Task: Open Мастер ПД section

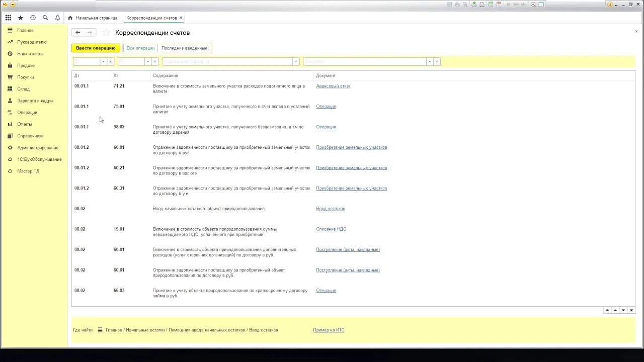Action: (x=28, y=171)
